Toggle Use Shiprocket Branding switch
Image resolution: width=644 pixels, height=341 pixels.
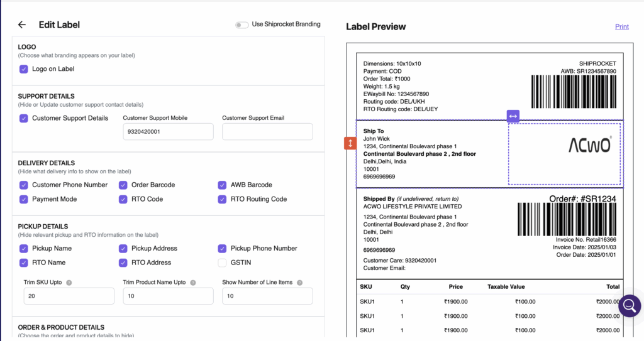[x=241, y=25]
